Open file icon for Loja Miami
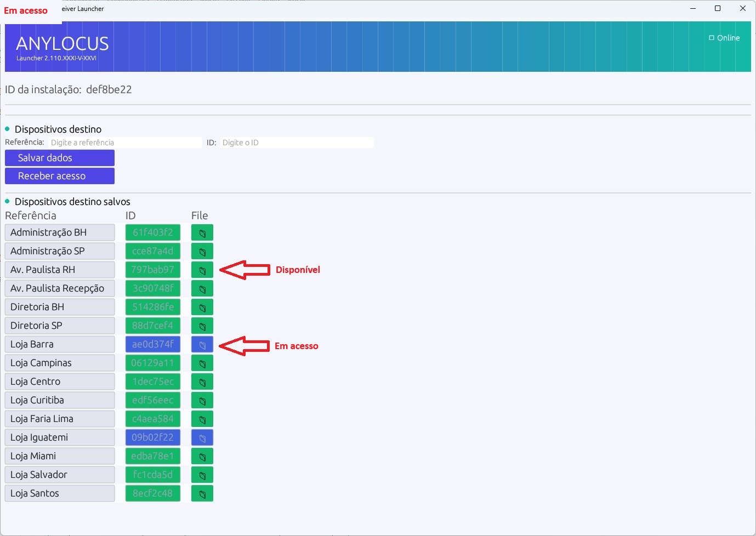Image resolution: width=756 pixels, height=536 pixels. pyautogui.click(x=202, y=457)
